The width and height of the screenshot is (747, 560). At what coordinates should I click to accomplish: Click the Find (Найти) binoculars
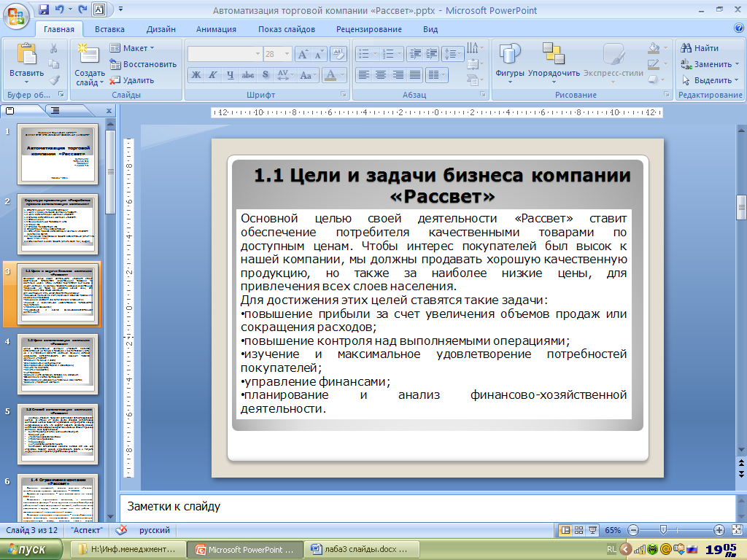click(x=700, y=48)
